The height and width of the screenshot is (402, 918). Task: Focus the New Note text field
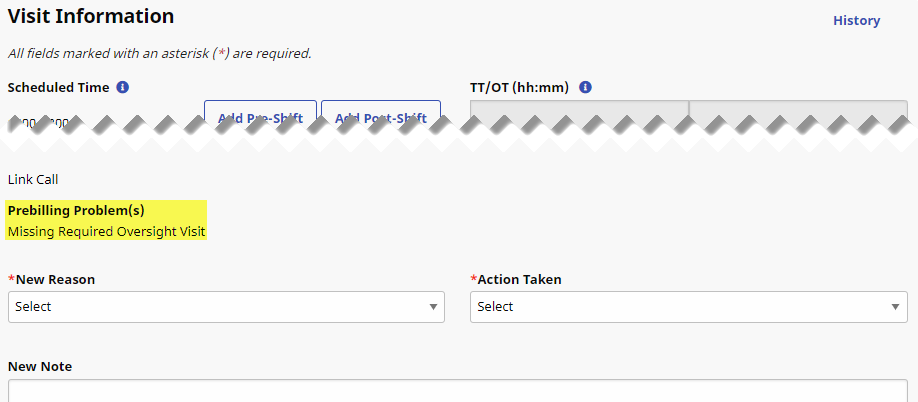click(x=460, y=391)
